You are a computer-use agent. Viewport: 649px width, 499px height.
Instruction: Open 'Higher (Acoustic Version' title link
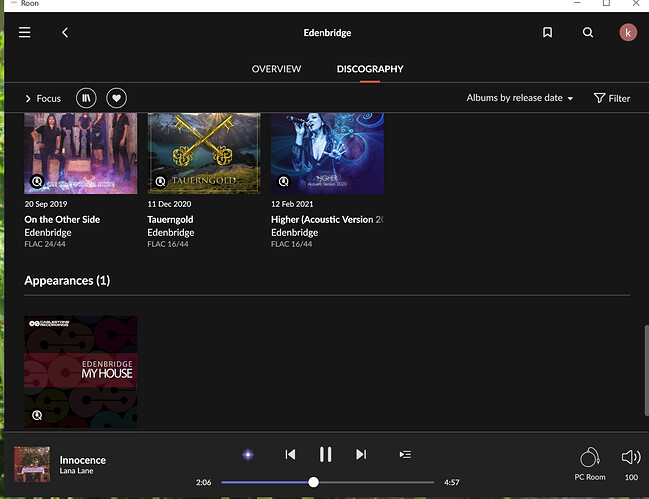327,219
